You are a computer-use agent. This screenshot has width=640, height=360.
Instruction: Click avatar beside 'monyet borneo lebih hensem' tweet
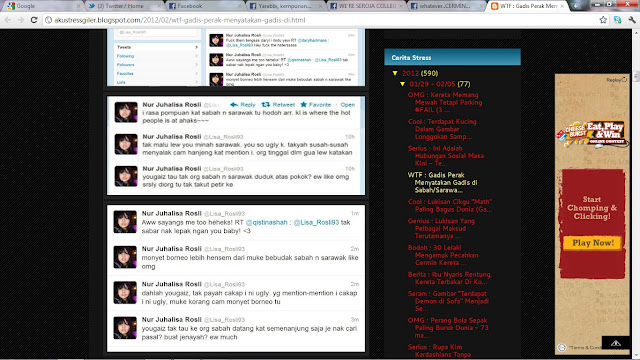[125, 257]
